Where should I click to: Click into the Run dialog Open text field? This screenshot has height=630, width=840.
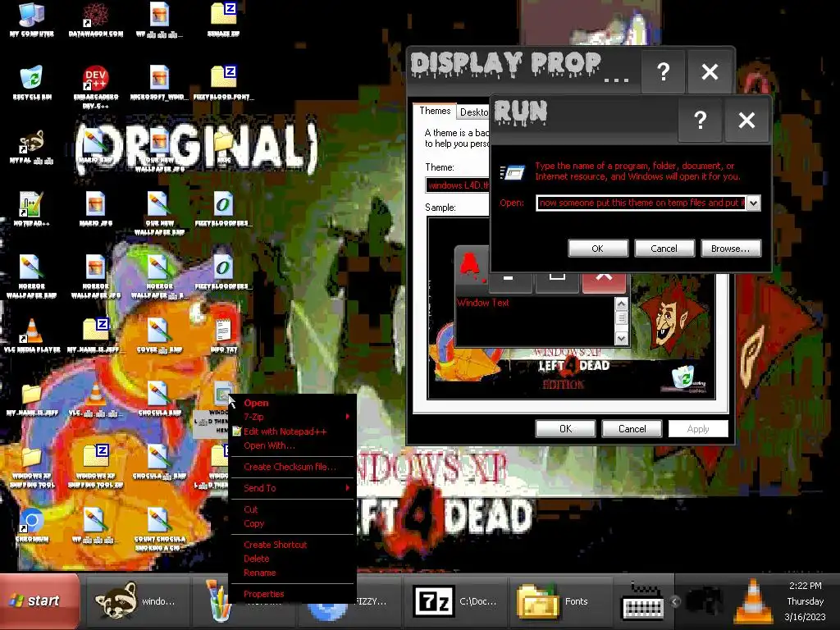[x=641, y=203]
